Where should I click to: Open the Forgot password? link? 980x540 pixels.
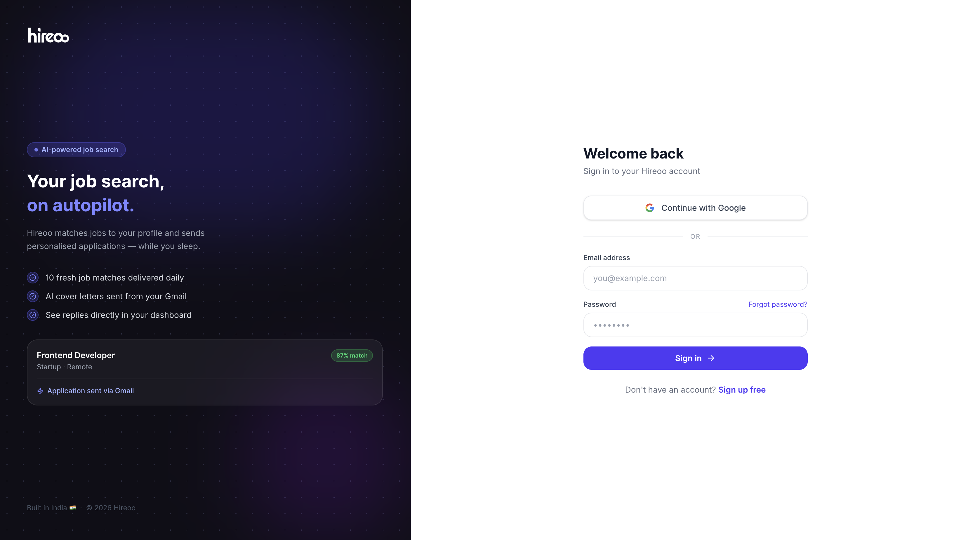[x=778, y=304]
